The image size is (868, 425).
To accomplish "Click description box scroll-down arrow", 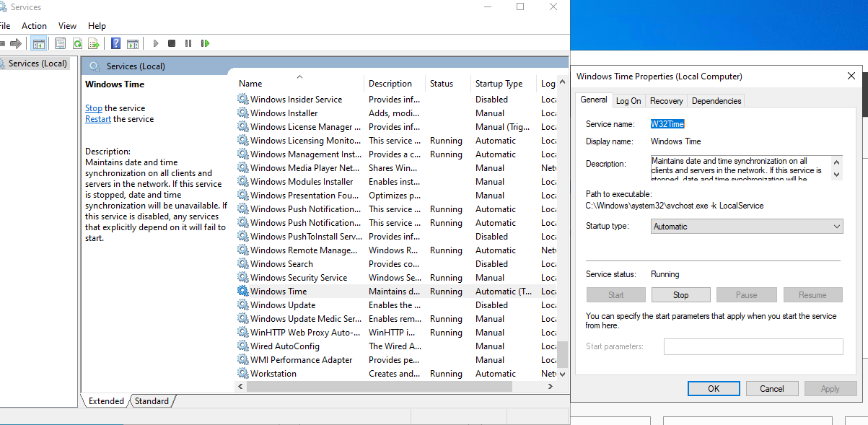I will (837, 174).
